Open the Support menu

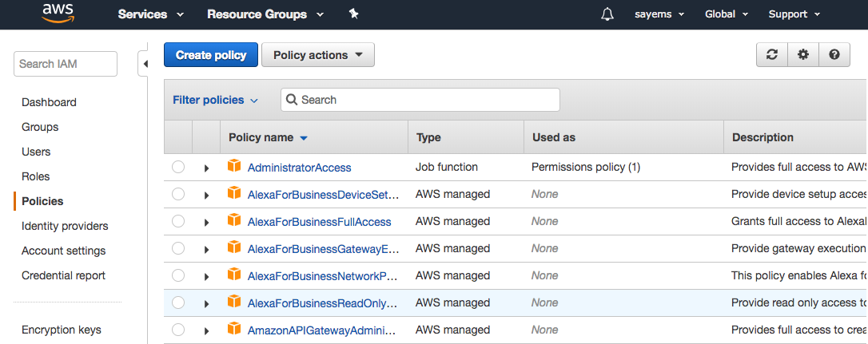coord(794,14)
